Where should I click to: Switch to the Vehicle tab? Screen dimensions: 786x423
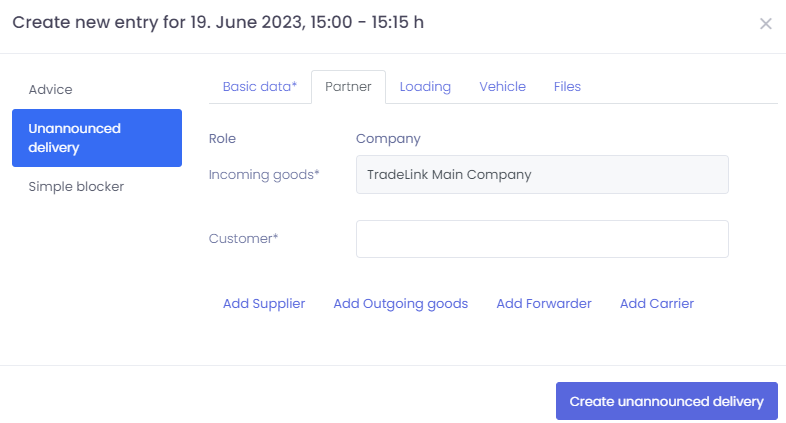(x=502, y=87)
